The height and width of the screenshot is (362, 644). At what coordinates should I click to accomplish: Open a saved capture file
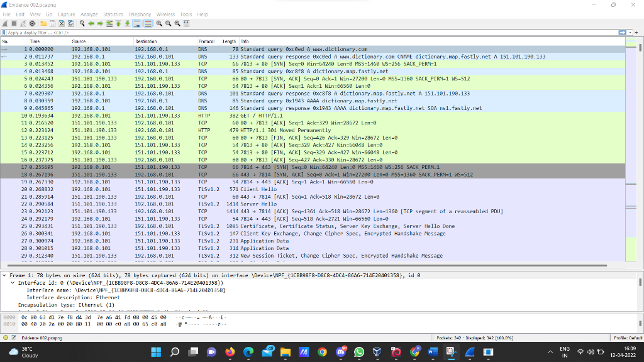(x=43, y=23)
